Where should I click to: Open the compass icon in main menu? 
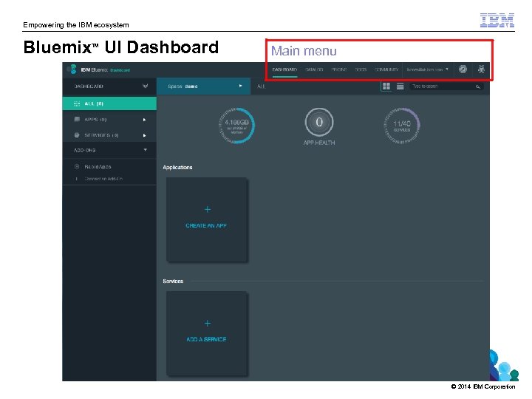click(463, 69)
